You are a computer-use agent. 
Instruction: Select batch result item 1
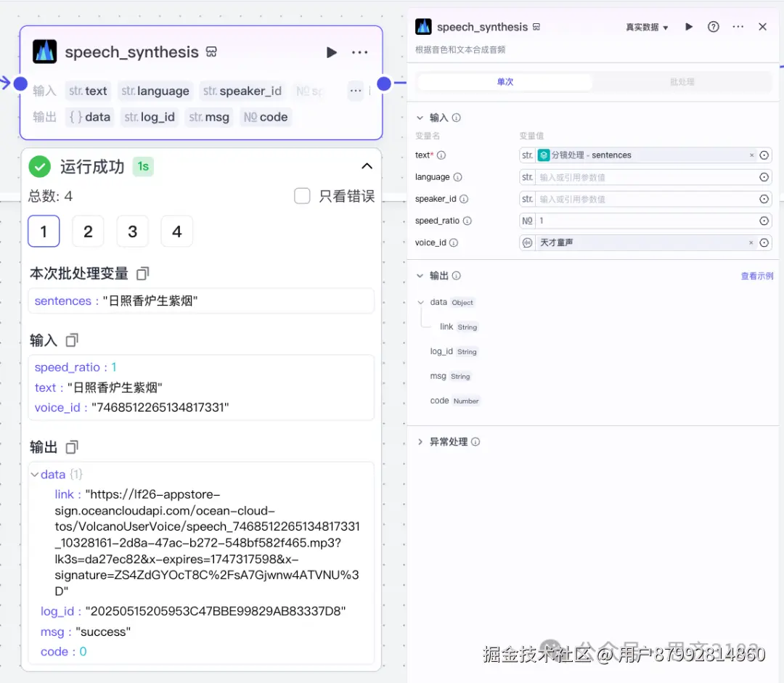point(44,231)
